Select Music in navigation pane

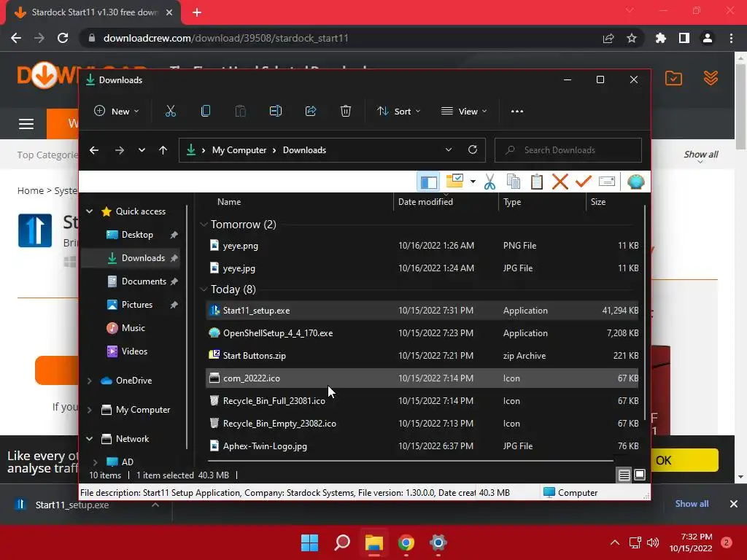point(133,328)
